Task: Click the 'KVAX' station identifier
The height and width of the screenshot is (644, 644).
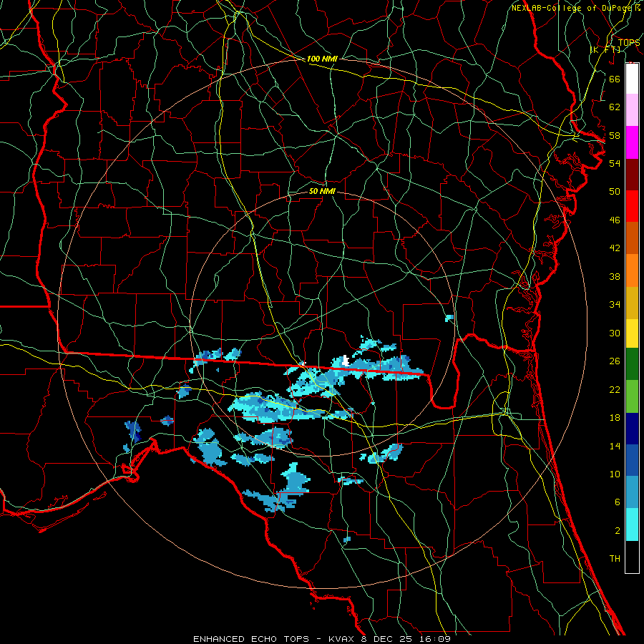Action: pyautogui.click(x=341, y=639)
